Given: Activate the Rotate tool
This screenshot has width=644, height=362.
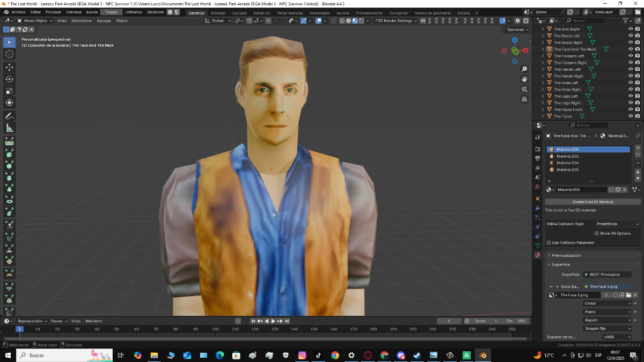Looking at the screenshot, I should tap(10, 79).
